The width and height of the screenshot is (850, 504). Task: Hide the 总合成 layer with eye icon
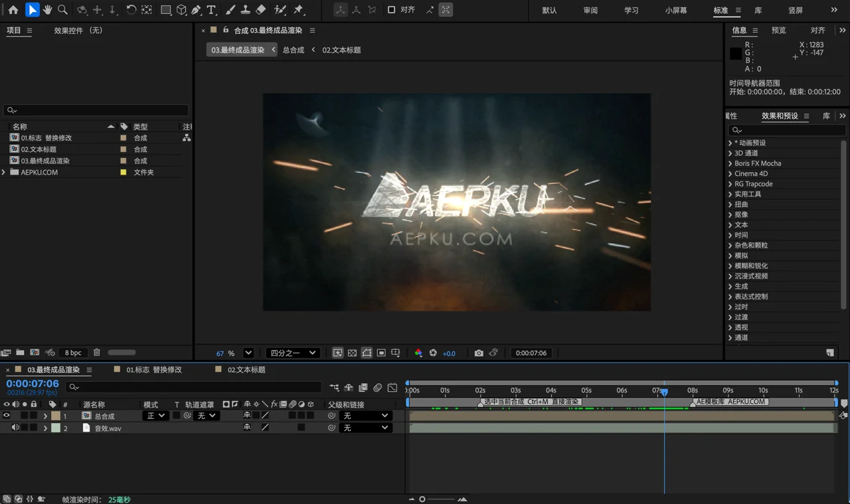(x=7, y=416)
